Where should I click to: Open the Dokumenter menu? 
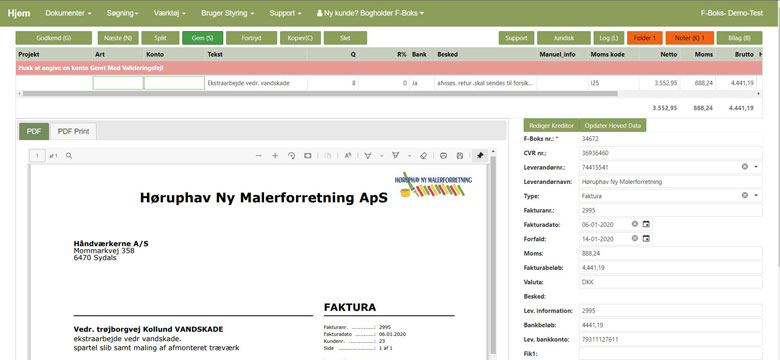click(68, 13)
